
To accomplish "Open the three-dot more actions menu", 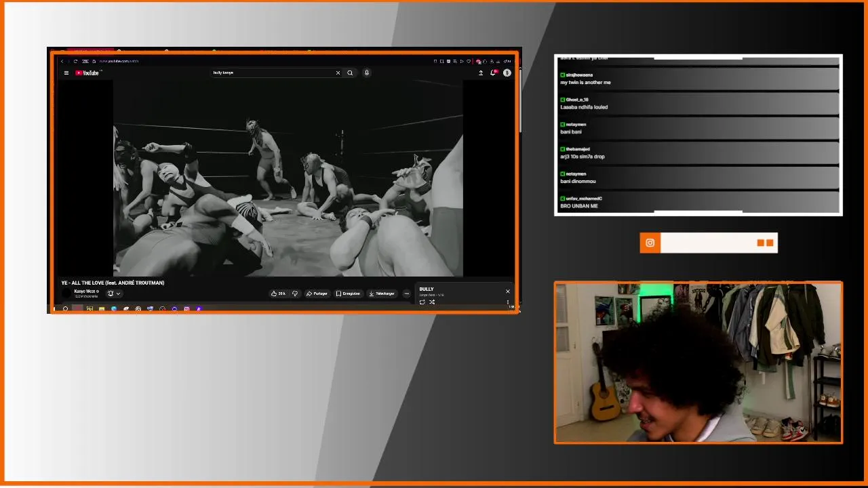I will coord(406,293).
